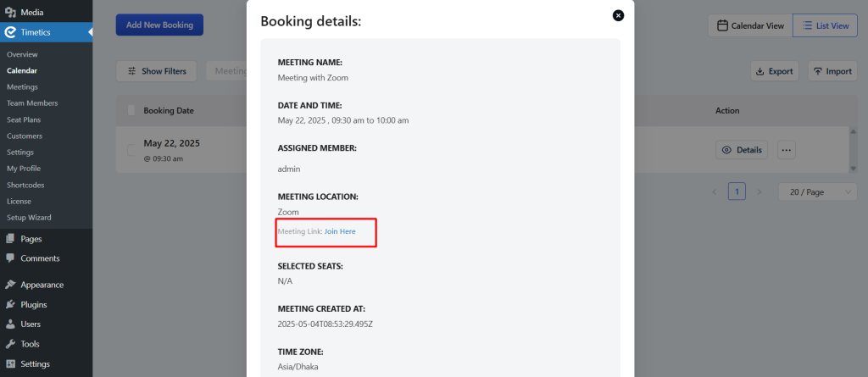This screenshot has height=377, width=868.
Task: Click the Timetics logo icon
Action: pyautogui.click(x=10, y=32)
